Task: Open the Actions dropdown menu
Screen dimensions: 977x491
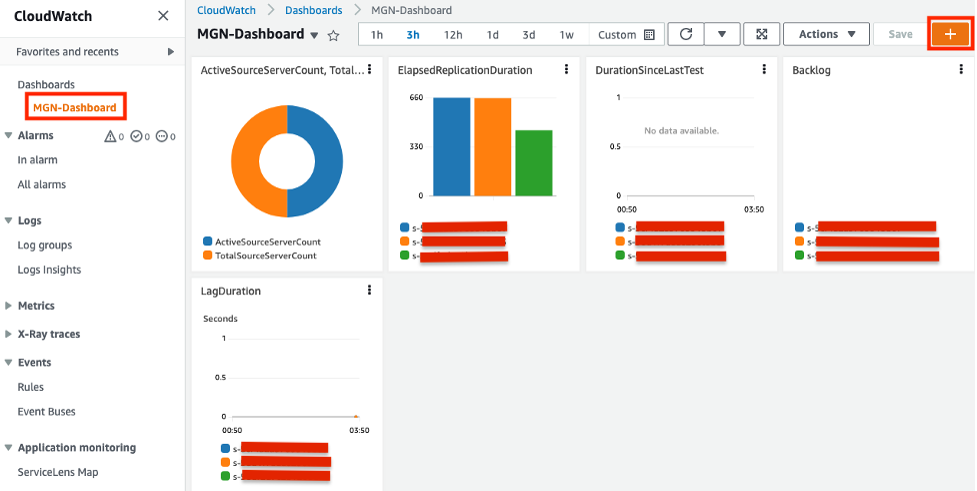Action: coord(826,34)
